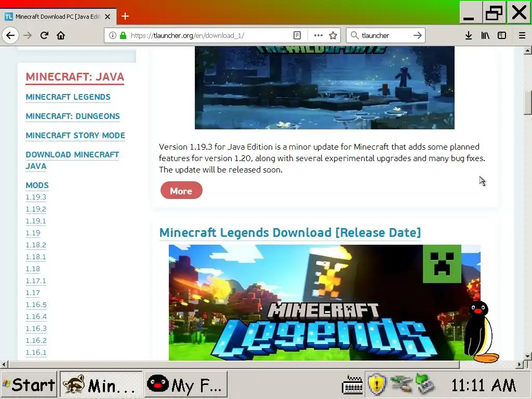Click the red More button

[181, 191]
